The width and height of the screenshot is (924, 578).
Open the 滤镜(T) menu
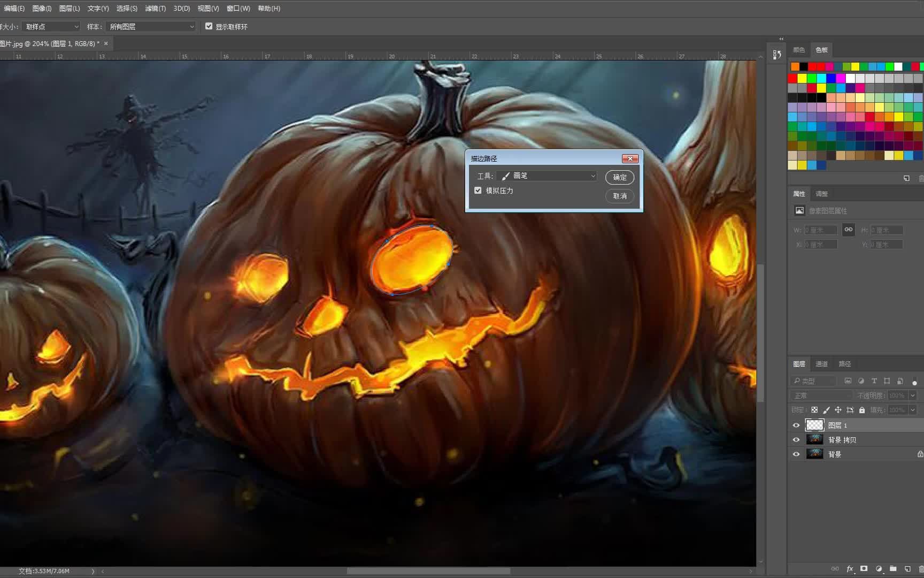[156, 9]
